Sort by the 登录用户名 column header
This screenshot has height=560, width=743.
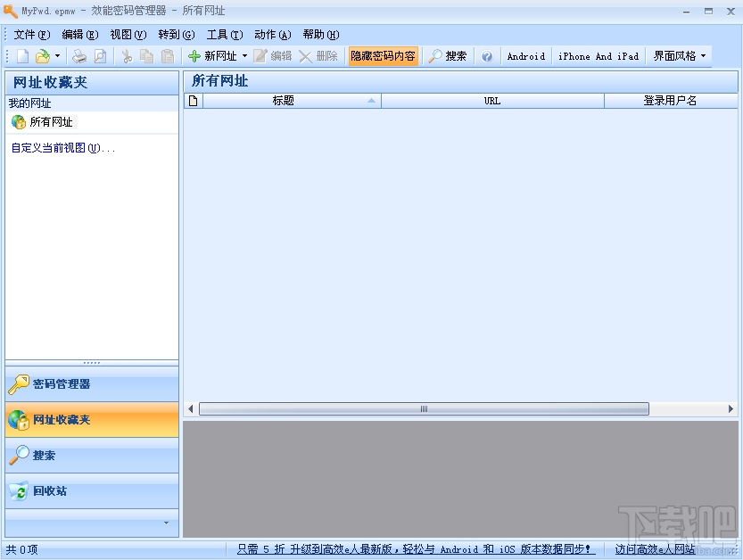(671, 101)
